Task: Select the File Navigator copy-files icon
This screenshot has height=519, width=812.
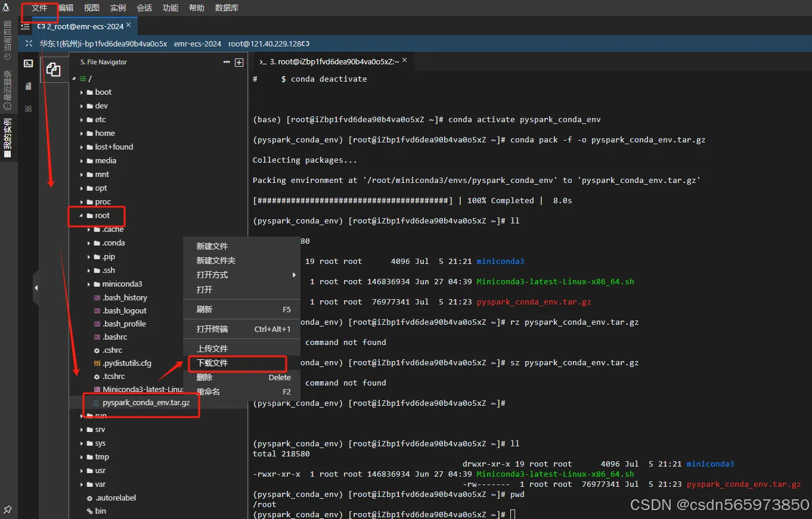Action: coord(54,70)
